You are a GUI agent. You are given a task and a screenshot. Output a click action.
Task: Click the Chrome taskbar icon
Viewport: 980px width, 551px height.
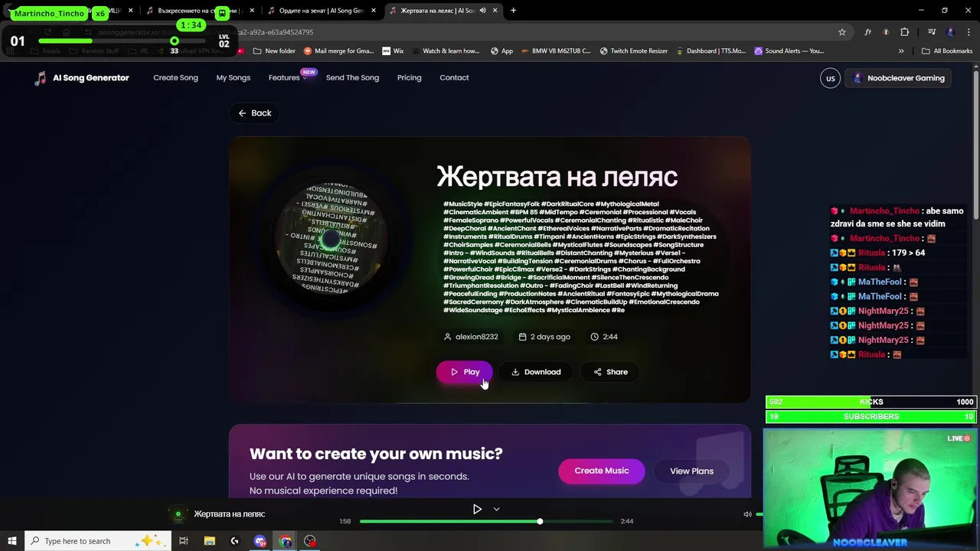click(286, 541)
